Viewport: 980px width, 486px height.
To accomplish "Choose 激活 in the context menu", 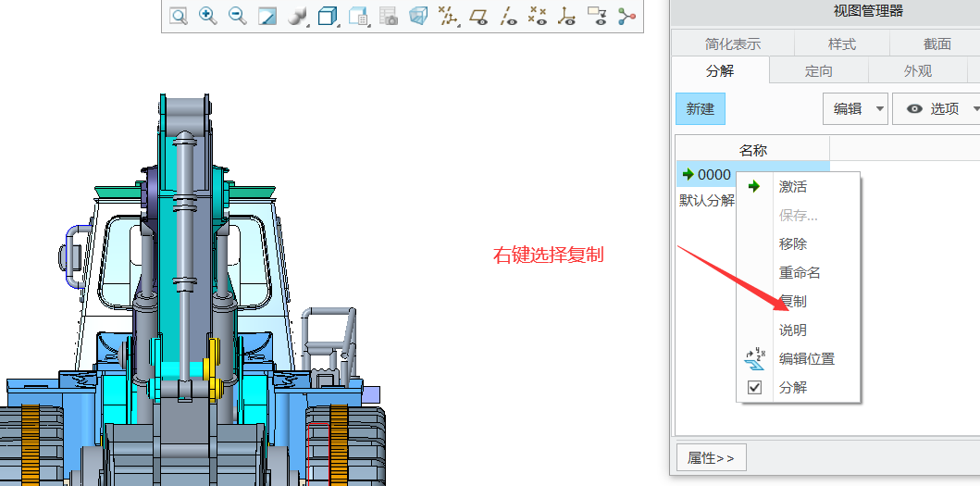I will pyautogui.click(x=792, y=186).
